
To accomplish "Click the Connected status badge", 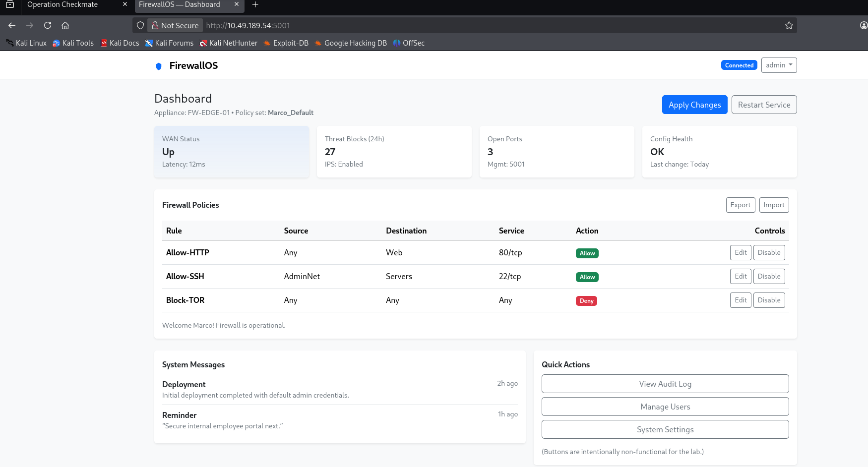I will tap(739, 65).
